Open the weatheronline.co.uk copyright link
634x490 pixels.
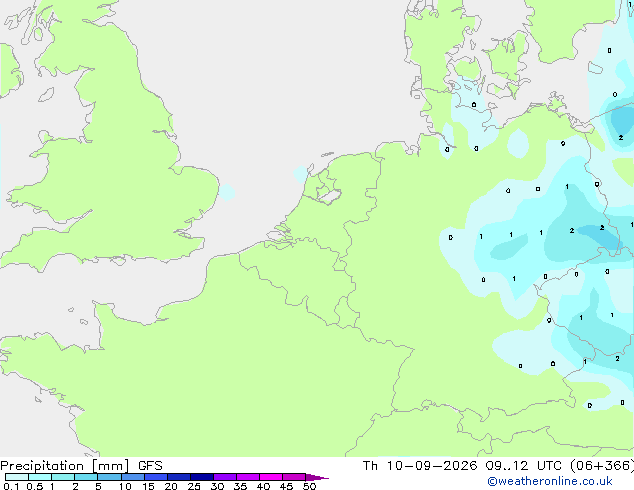tap(549, 481)
